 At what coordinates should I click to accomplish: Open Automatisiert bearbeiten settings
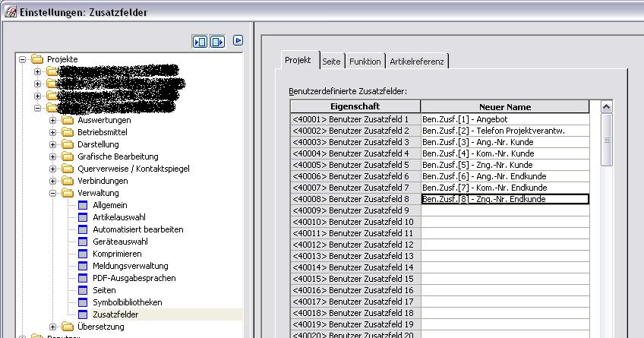[138, 229]
